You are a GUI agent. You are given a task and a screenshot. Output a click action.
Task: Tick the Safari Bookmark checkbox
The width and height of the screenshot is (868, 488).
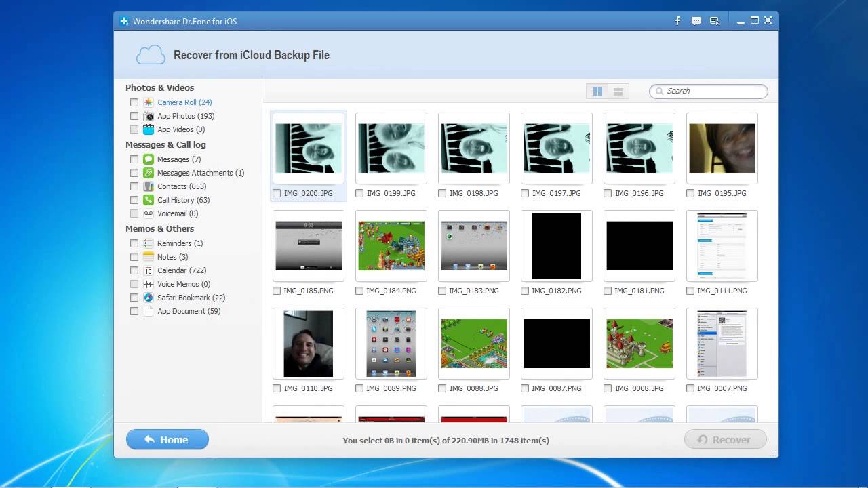pyautogui.click(x=134, y=298)
